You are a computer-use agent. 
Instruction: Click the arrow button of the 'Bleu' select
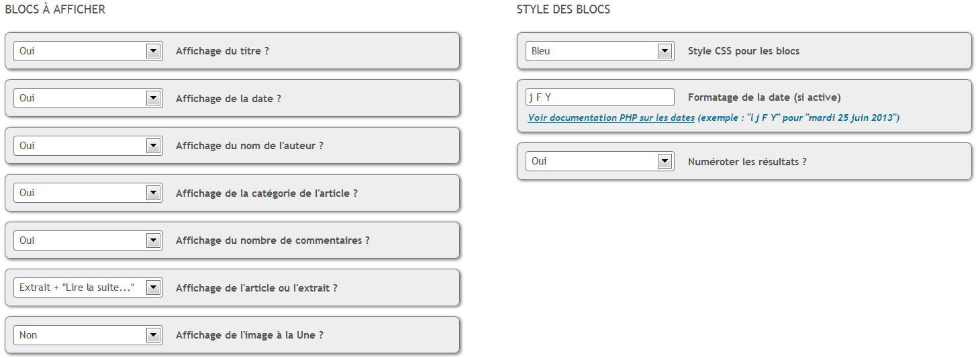pyautogui.click(x=665, y=51)
